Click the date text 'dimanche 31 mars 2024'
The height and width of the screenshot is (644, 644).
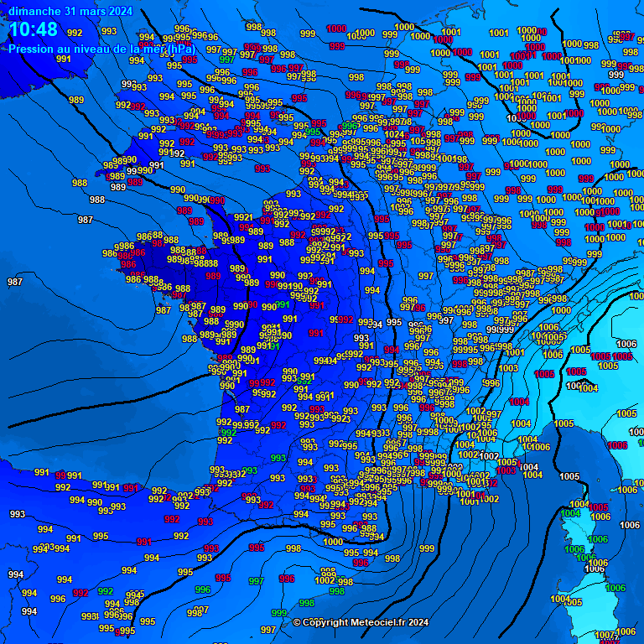tap(70, 11)
